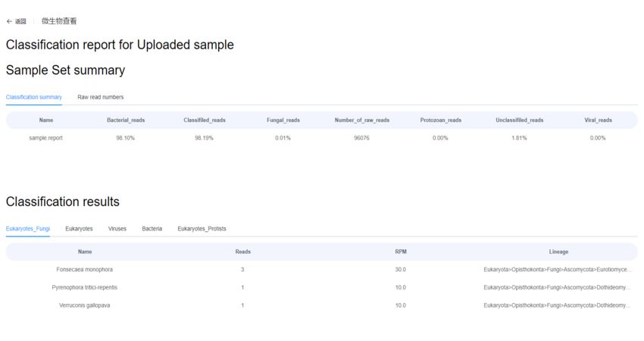Click the RPM column header

point(401,252)
